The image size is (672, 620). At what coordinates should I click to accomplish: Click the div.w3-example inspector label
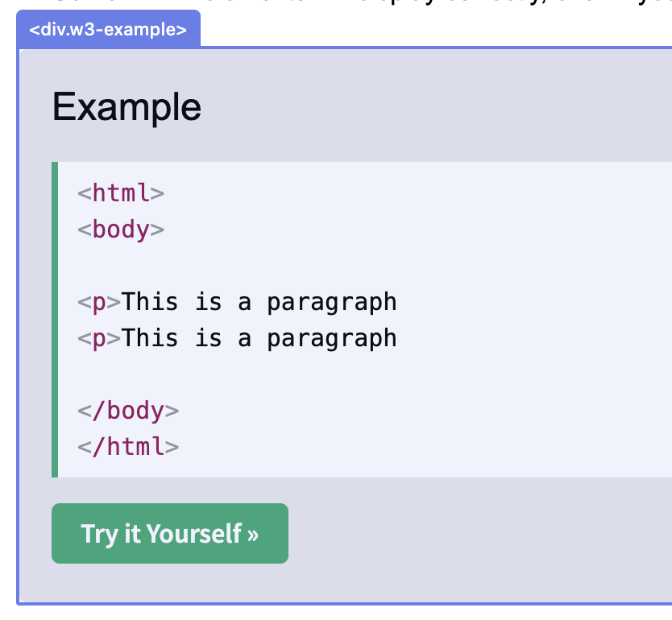click(x=108, y=31)
